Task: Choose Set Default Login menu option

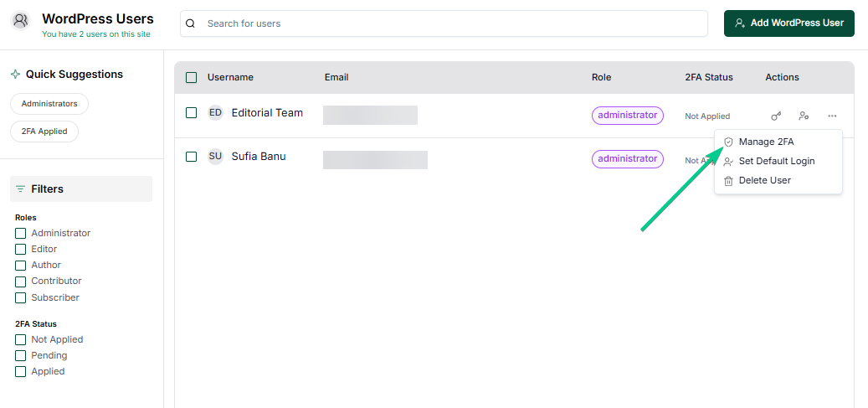Action: point(776,161)
